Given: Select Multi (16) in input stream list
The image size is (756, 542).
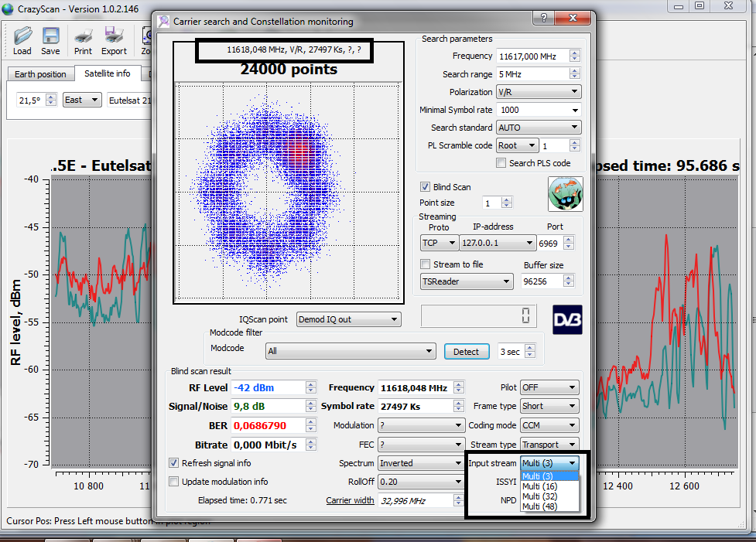Looking at the screenshot, I should pyautogui.click(x=539, y=486).
